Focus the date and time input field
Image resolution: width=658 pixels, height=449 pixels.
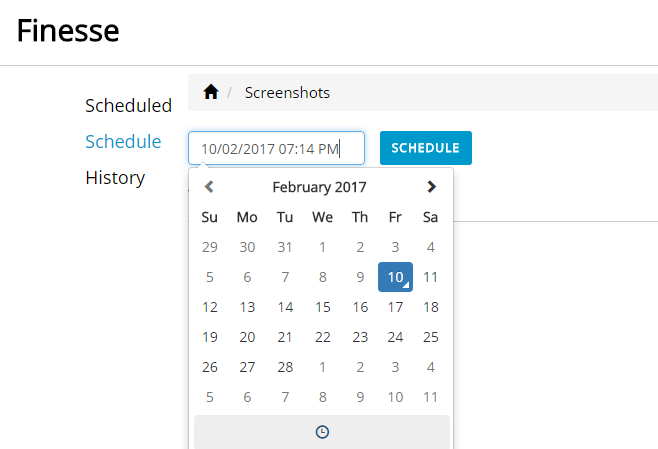click(x=276, y=148)
